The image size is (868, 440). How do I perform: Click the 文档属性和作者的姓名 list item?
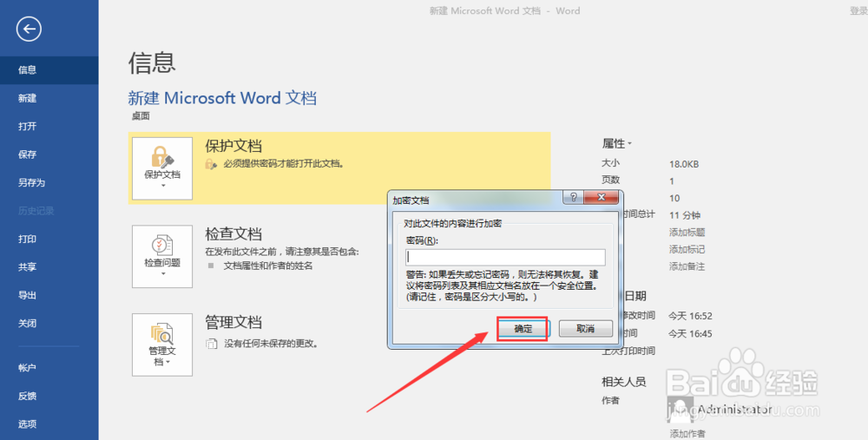[x=268, y=266]
